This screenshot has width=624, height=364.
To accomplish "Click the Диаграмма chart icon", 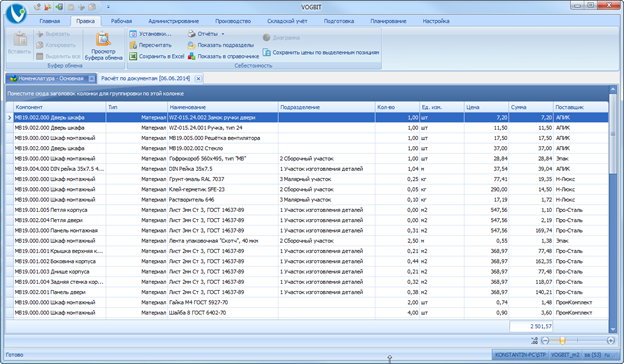I will pyautogui.click(x=267, y=37).
